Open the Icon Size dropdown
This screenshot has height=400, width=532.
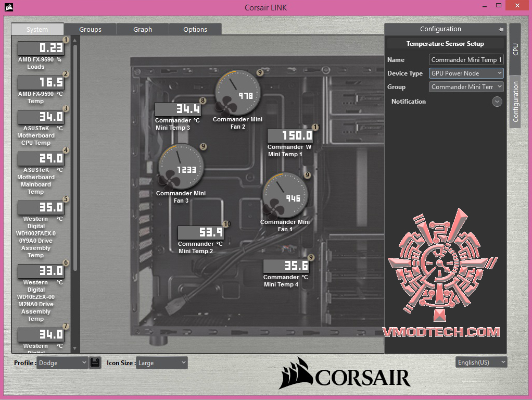click(x=161, y=362)
